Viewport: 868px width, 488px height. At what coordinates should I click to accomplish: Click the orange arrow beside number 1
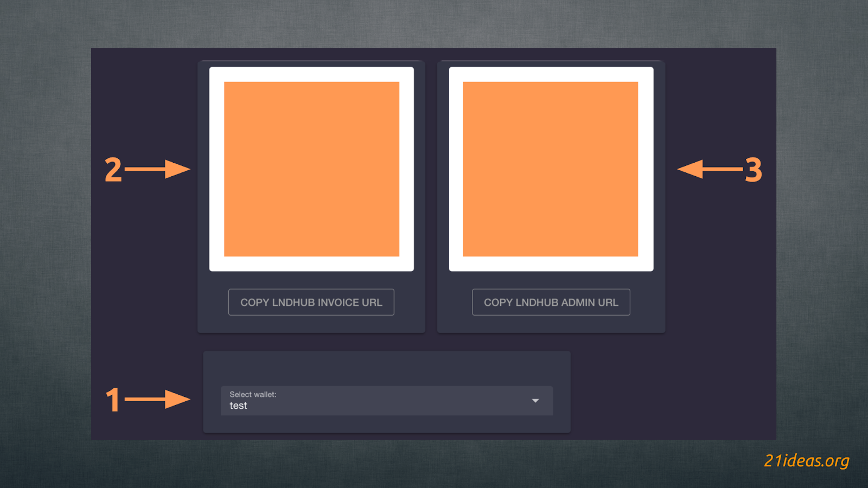tap(158, 400)
